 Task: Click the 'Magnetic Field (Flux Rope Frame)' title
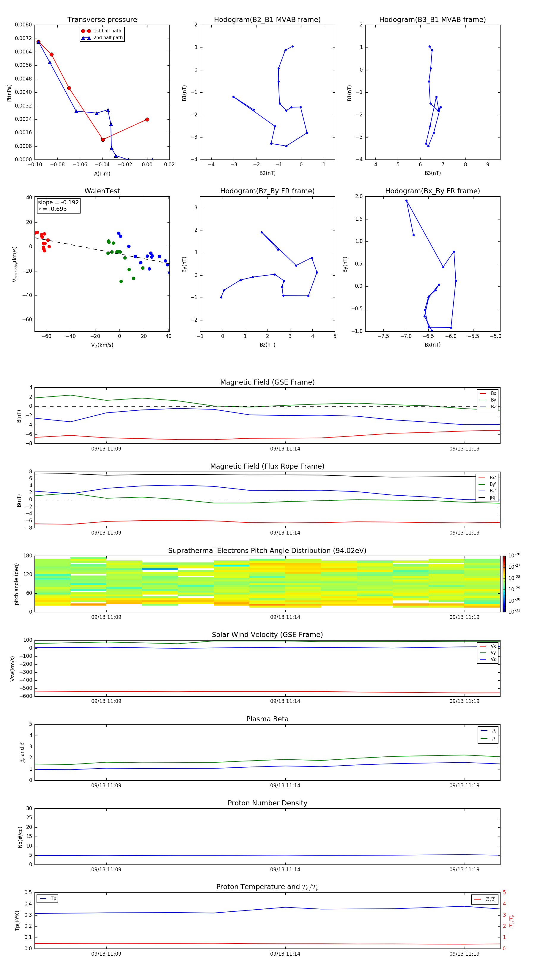[x=267, y=467]
